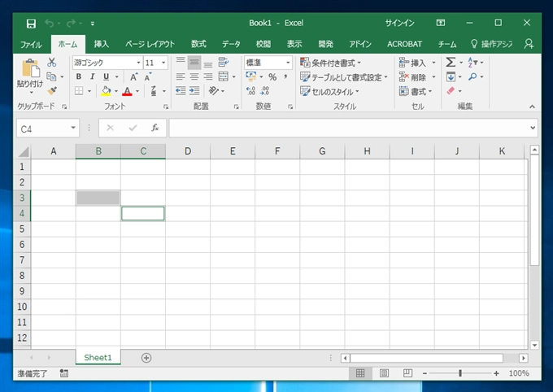Image resolution: width=553 pixels, height=392 pixels.
Task: Increase font size with large A
Action: pos(133,76)
